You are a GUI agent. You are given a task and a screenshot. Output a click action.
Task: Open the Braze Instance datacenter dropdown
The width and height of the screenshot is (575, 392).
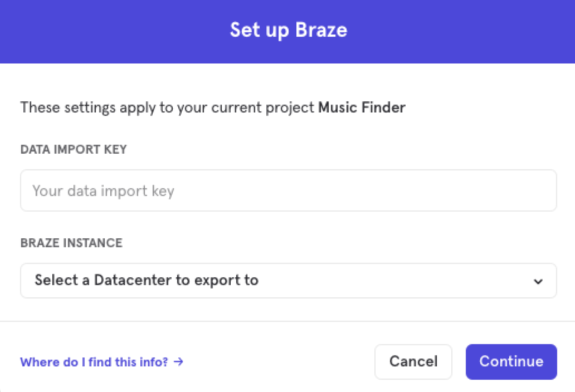pyautogui.click(x=288, y=280)
